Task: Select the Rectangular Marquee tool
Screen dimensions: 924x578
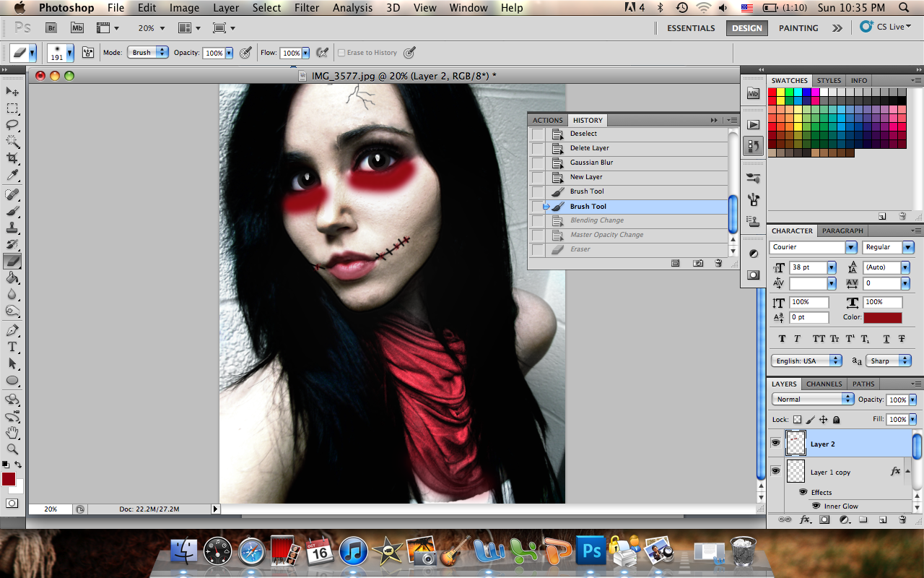Action: click(x=12, y=108)
